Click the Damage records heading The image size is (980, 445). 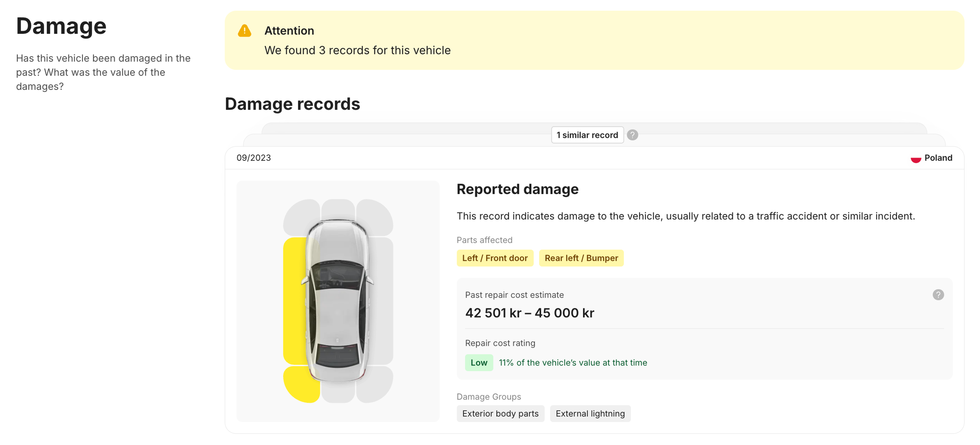coord(292,104)
